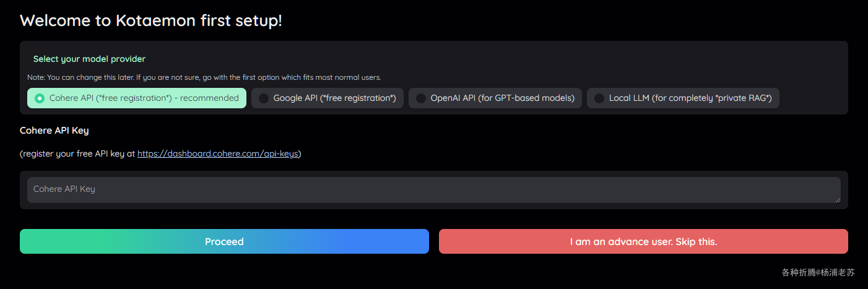Image resolution: width=868 pixels, height=289 pixels.
Task: Select OpenAI API for GPT-based models
Action: pyautogui.click(x=495, y=98)
